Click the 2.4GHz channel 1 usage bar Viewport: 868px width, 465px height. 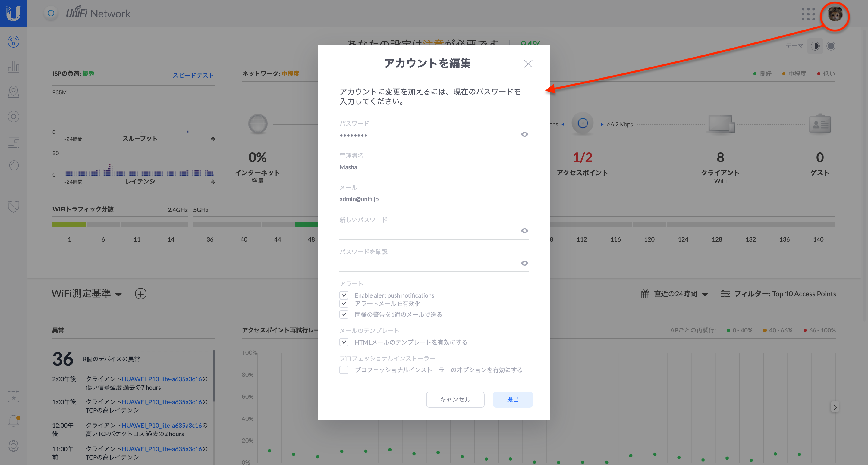pyautogui.click(x=69, y=224)
